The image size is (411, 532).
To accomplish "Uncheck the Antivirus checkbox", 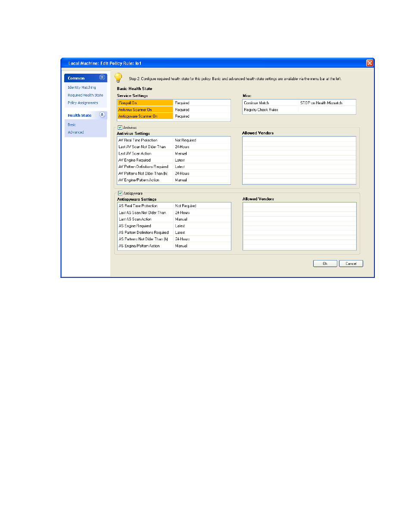I will (x=120, y=128).
